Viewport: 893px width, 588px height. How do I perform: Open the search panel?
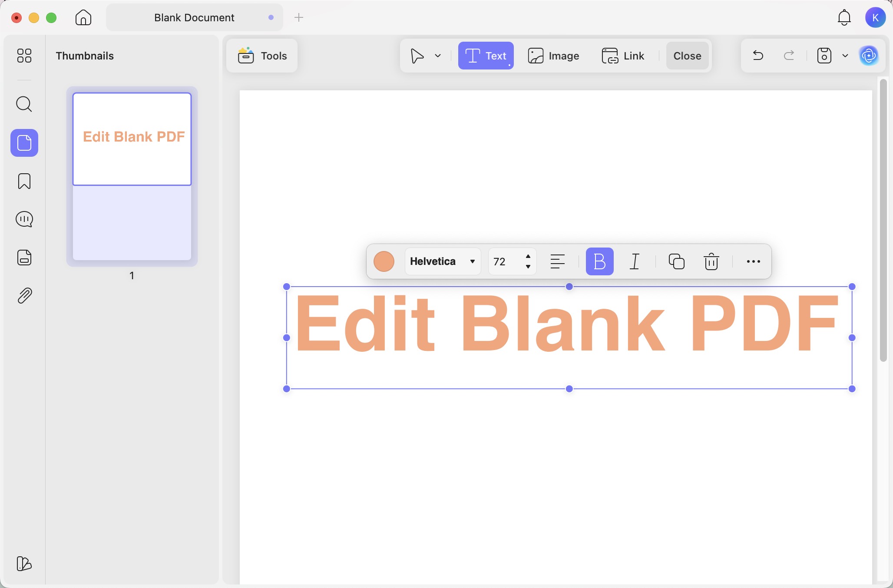[x=24, y=104]
